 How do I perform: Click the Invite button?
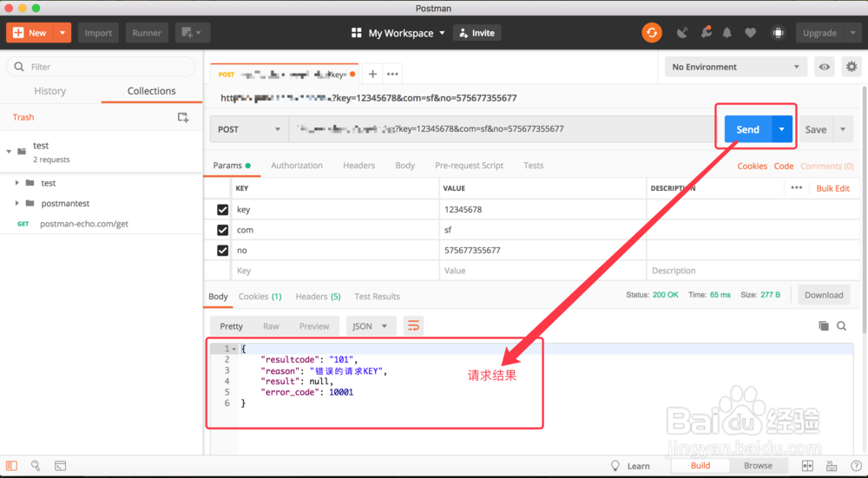[x=477, y=33]
